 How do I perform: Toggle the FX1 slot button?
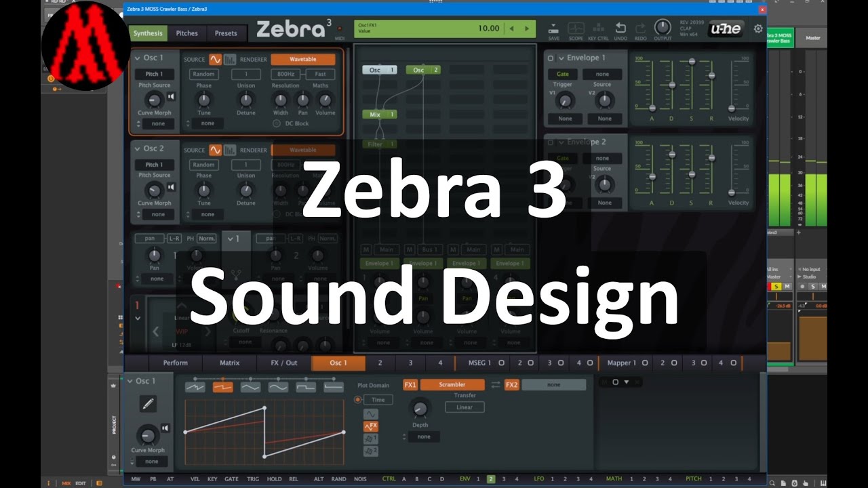point(410,384)
